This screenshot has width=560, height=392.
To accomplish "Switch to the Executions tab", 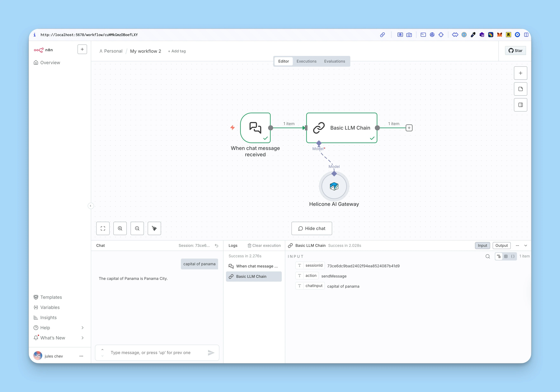I will 306,61.
